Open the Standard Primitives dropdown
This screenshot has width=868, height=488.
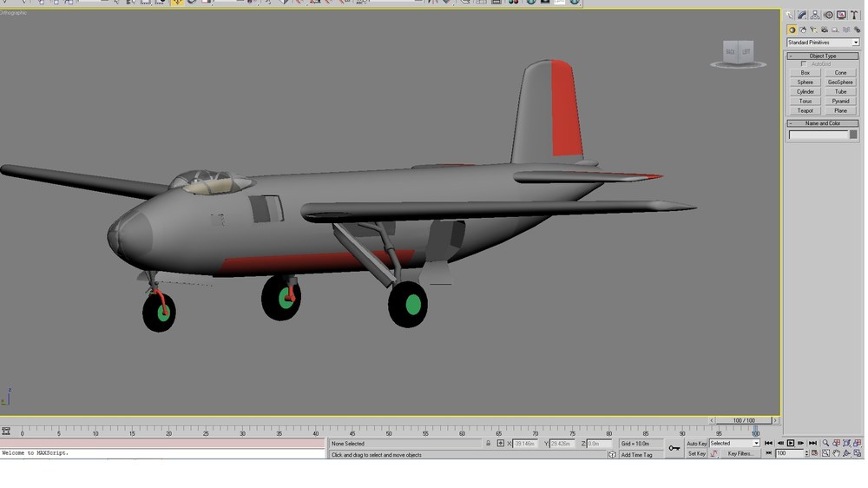tap(823, 43)
